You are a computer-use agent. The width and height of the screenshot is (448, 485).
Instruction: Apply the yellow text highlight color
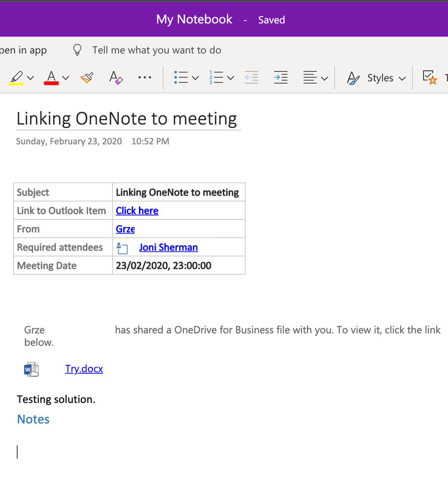[17, 78]
